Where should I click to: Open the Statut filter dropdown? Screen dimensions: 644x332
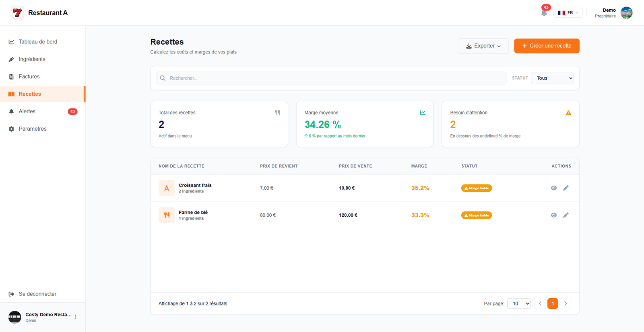click(554, 78)
